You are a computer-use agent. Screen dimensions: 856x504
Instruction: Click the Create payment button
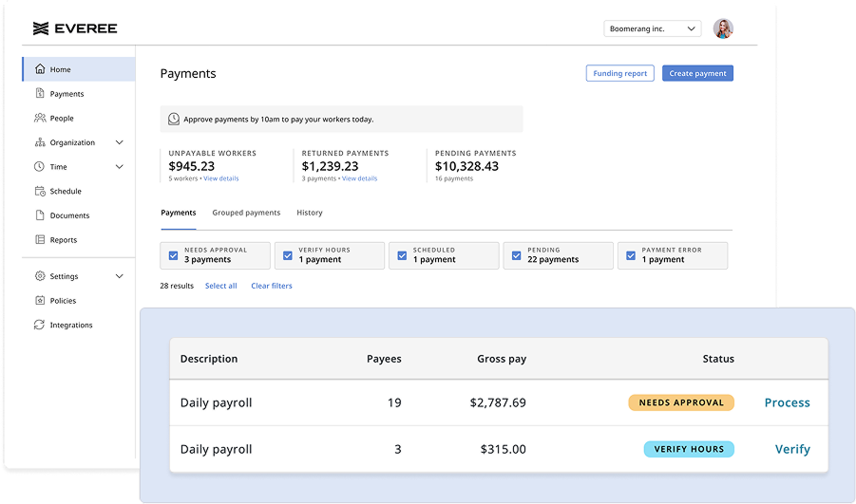[x=697, y=73]
